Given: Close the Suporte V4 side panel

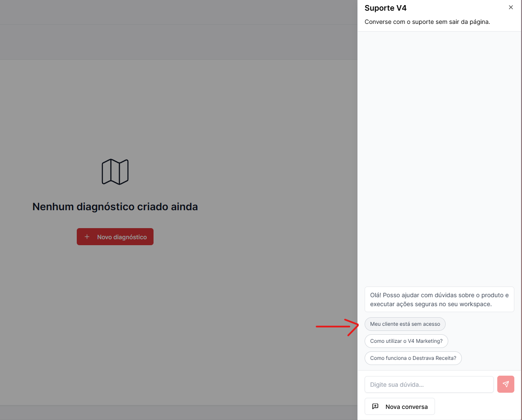Looking at the screenshot, I should click(x=511, y=7).
